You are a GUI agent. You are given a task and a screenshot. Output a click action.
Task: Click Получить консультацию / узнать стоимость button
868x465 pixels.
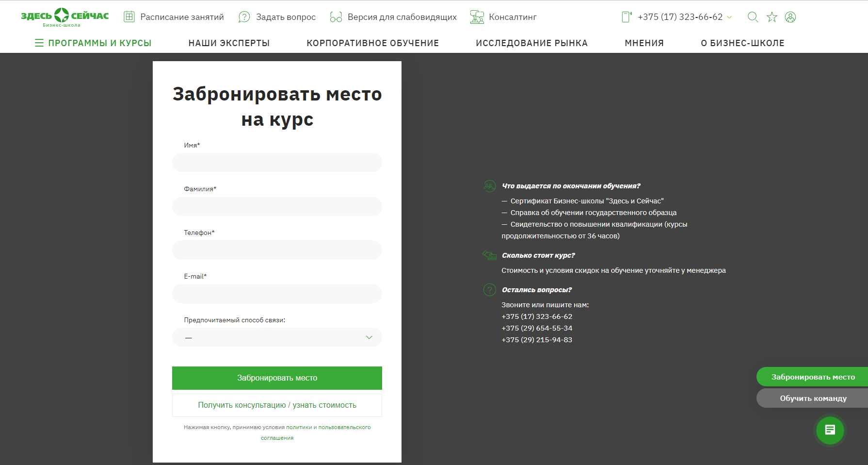(x=277, y=405)
